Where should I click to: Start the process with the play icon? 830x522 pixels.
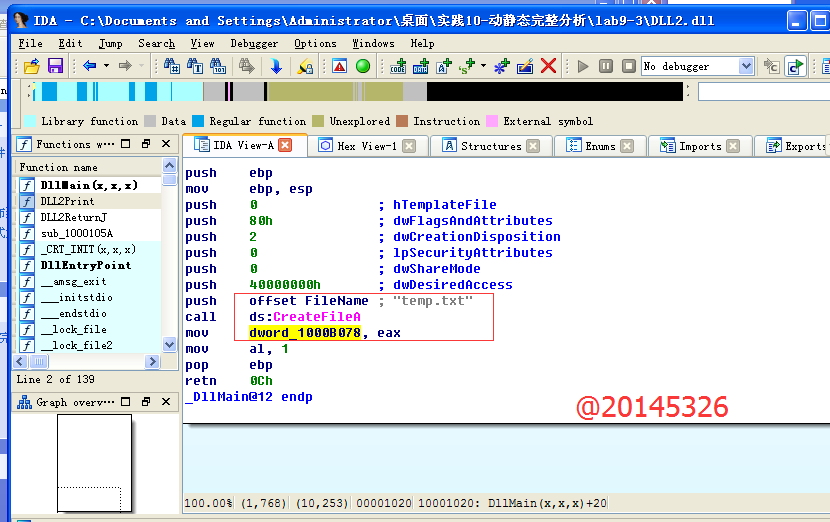point(583,66)
